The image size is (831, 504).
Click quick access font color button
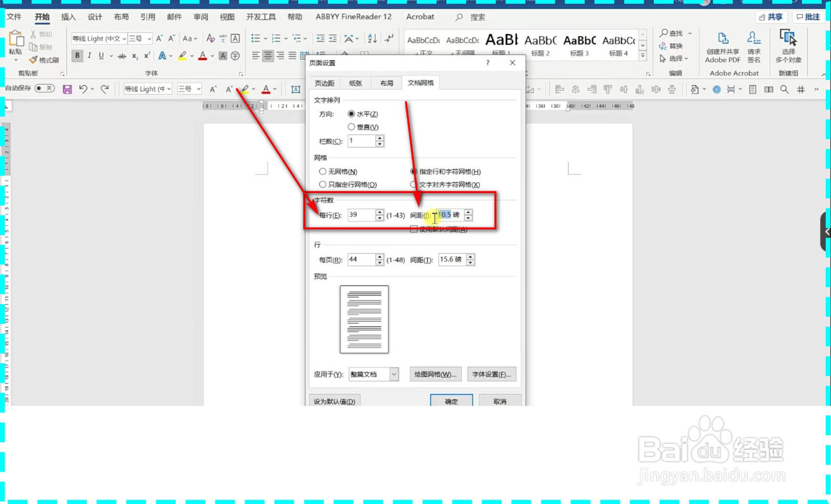266,89
